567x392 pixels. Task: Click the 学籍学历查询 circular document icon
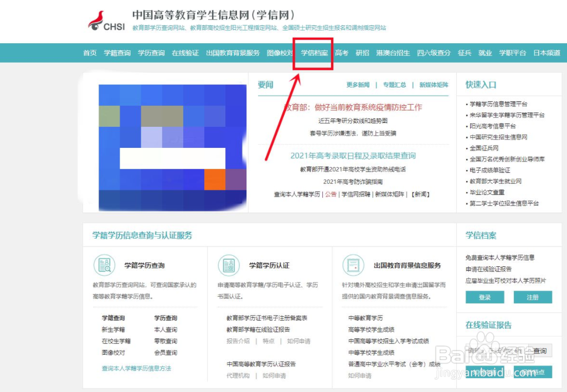104,265
